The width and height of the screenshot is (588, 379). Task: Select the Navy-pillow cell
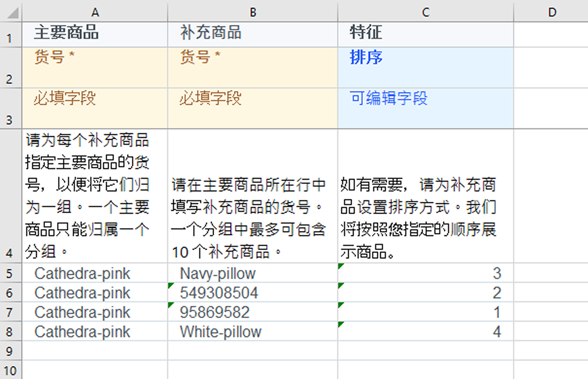(x=218, y=273)
